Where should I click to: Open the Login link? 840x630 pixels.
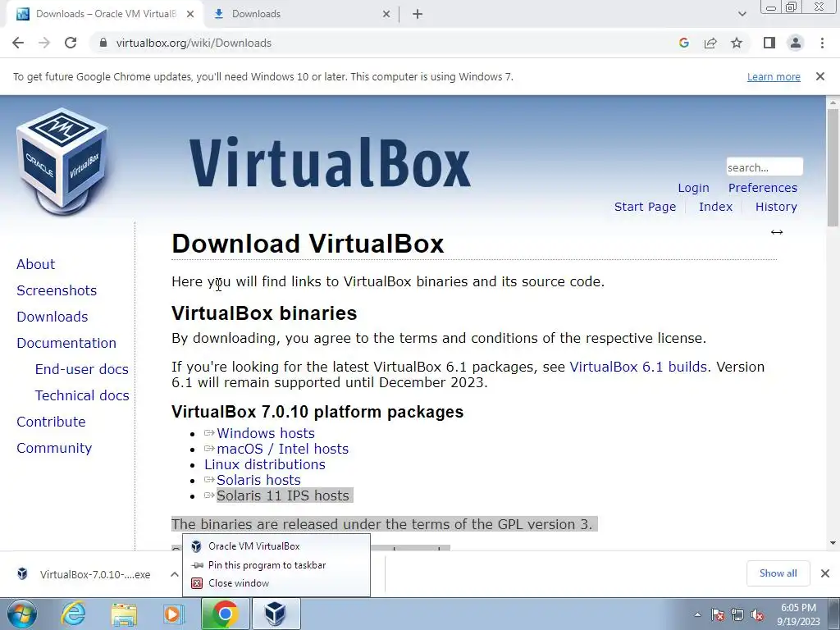tap(693, 188)
